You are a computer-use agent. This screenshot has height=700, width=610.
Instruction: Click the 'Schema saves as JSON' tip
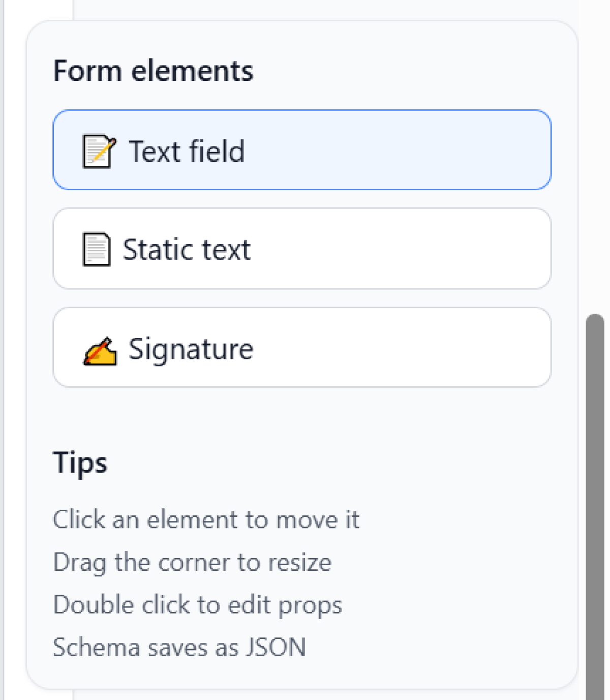(179, 648)
